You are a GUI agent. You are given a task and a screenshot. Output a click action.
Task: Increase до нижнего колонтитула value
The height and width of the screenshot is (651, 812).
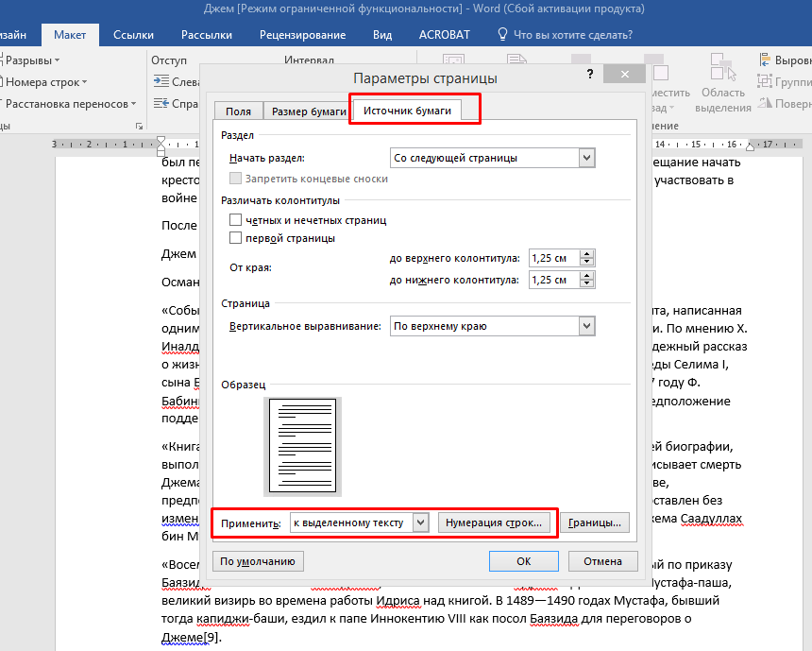coord(586,276)
